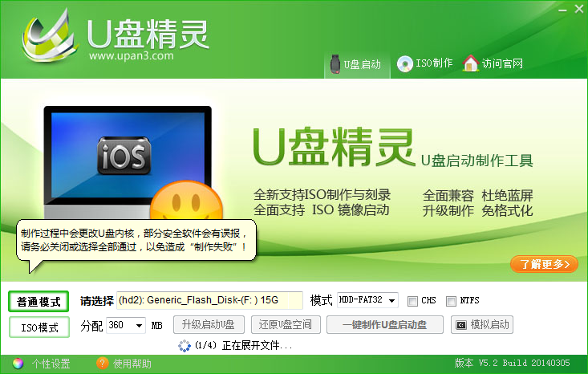Click the orange question mark help icon
This screenshot has width=588, height=374.
click(102, 363)
